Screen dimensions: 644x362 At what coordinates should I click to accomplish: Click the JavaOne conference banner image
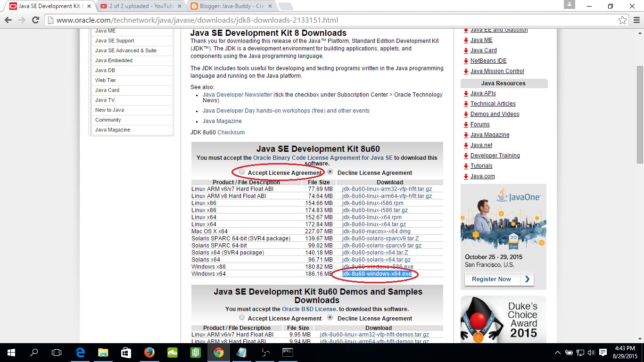[504, 237]
